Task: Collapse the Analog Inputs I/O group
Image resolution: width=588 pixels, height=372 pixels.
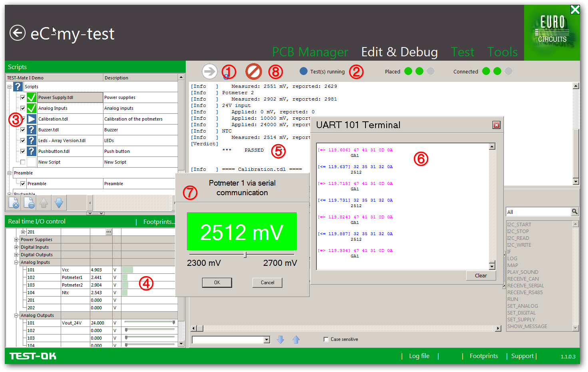Action: tap(16, 262)
